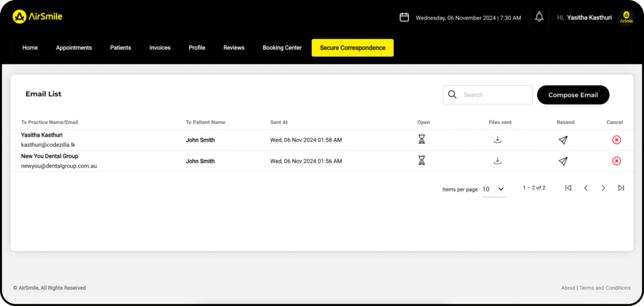
Task: Click the AirSmile logo in the header
Action: [x=37, y=17]
